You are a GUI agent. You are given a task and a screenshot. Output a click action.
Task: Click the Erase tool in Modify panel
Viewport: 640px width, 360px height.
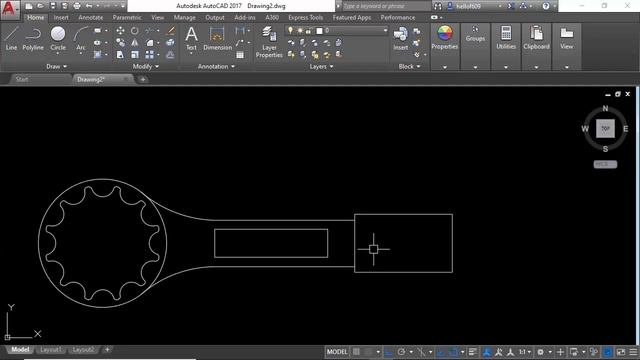click(171, 31)
